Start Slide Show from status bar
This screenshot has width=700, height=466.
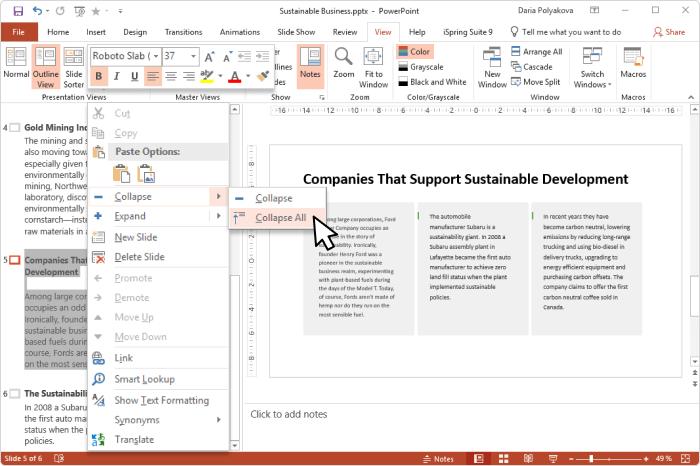click(553, 458)
